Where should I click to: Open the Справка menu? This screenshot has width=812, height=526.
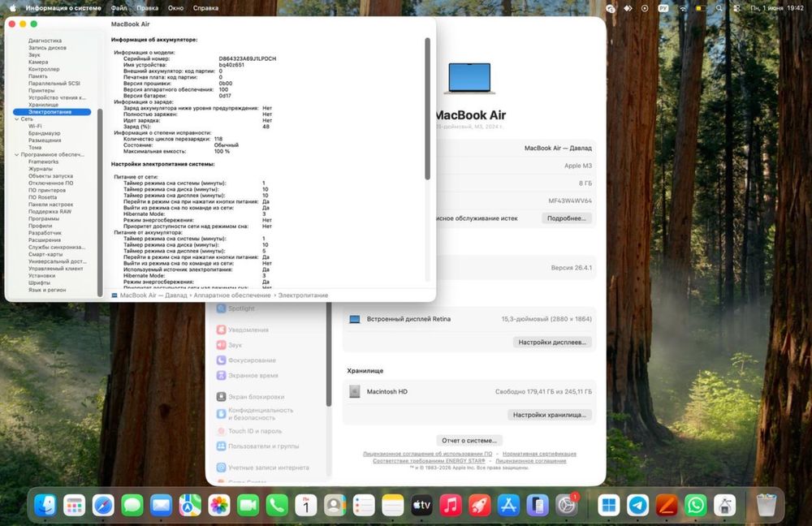[x=205, y=8]
